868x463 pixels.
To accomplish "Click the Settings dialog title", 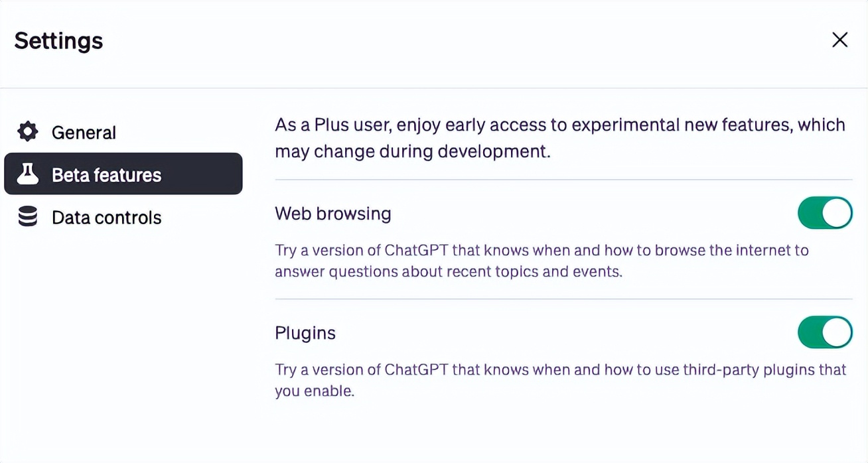I will (x=58, y=40).
